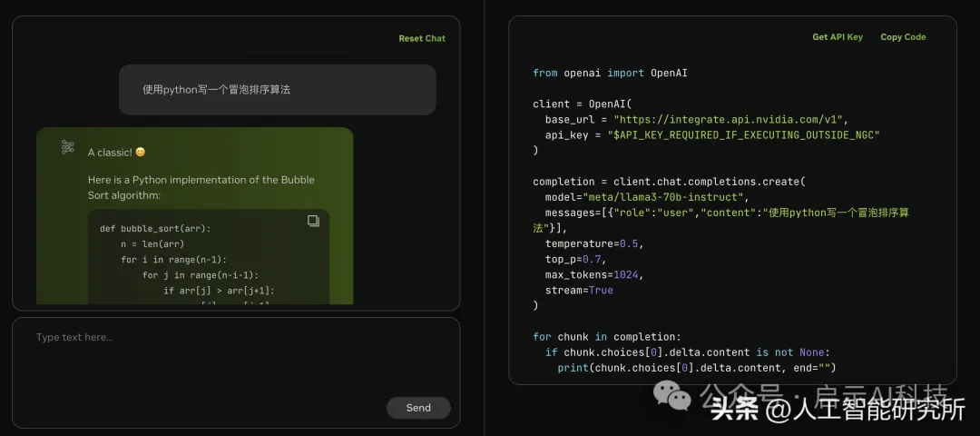
Task: Select the user message about bubble sort
Action: pyautogui.click(x=278, y=89)
